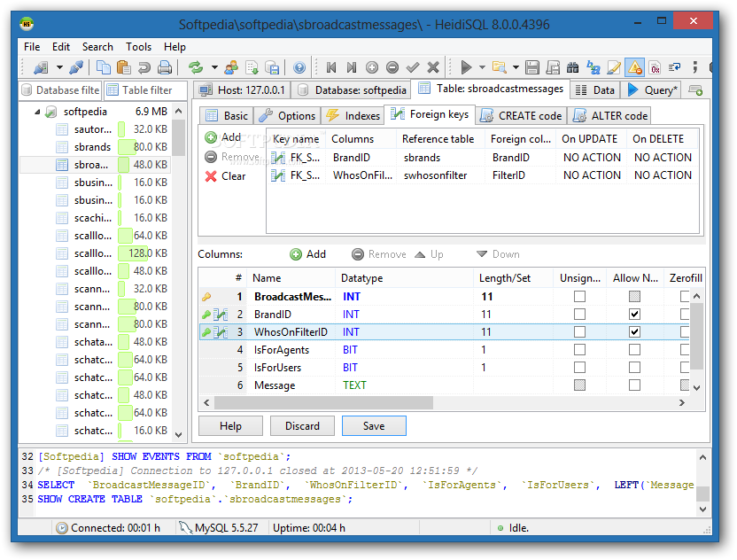Toggle Unsigned checkbox for WhosOnFilterID
Viewport: 737px width, 560px height.
(x=579, y=332)
